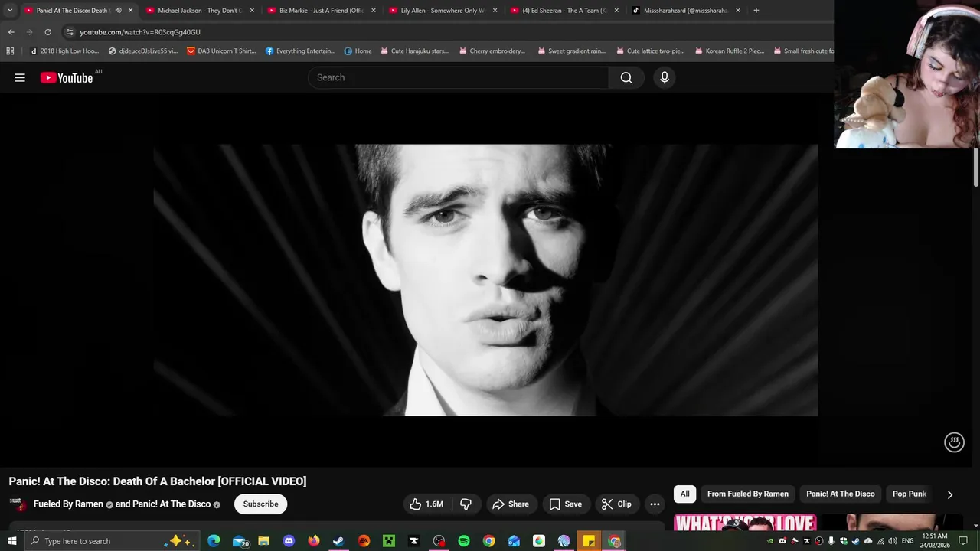980x551 pixels.
Task: Open File Explorer from the taskbar
Action: click(x=263, y=541)
